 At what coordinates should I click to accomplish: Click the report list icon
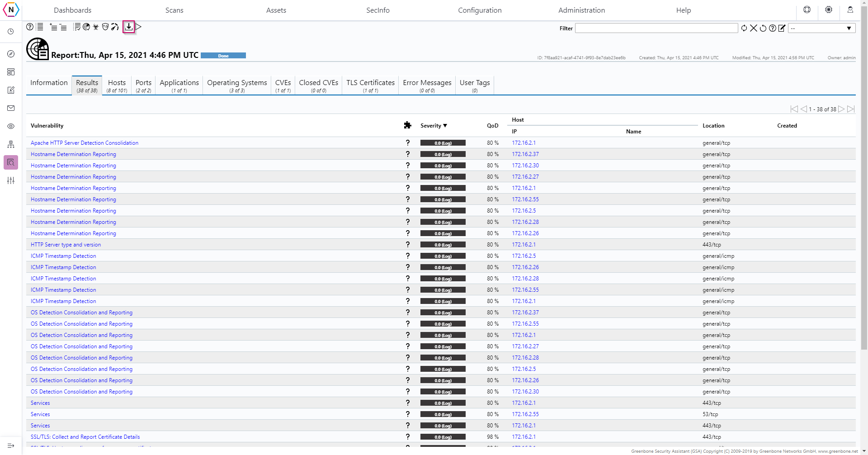pyautogui.click(x=40, y=27)
